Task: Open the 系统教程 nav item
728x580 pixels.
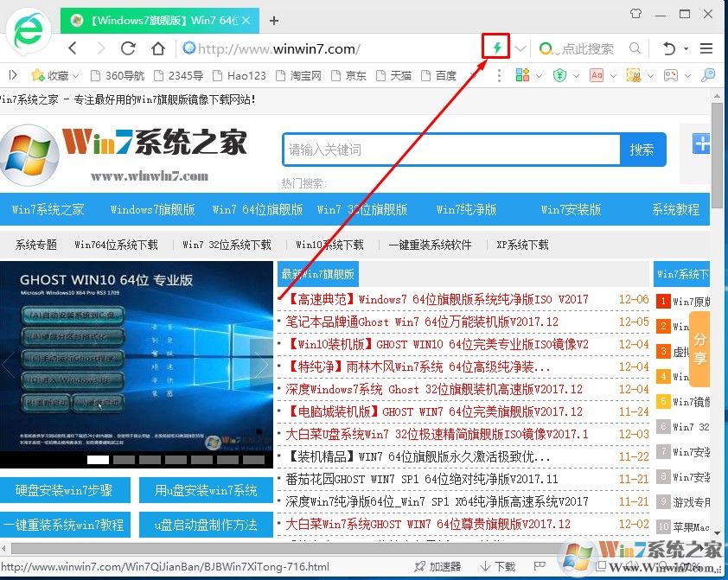Action: 675,210
